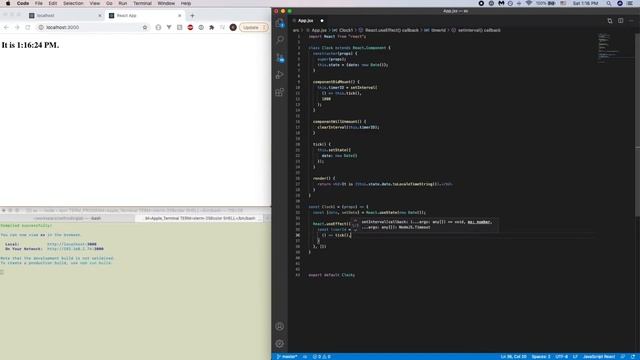The height and width of the screenshot is (360, 640).
Task: Click src folder in the breadcrumb path
Action: [x=296, y=30]
